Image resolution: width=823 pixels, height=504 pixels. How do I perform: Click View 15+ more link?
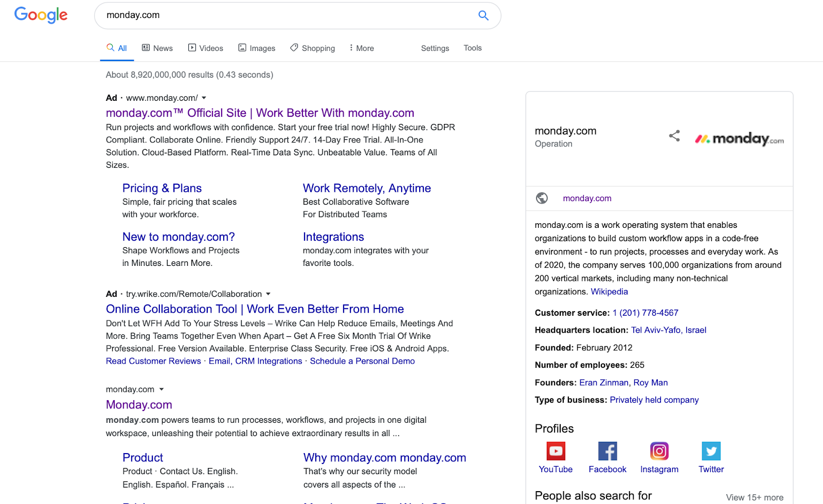point(755,497)
